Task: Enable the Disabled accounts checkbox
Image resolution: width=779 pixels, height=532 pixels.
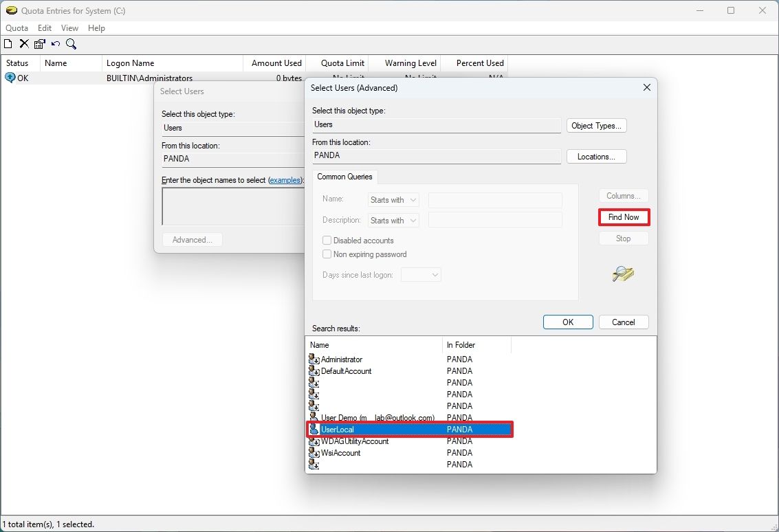Action: click(327, 240)
